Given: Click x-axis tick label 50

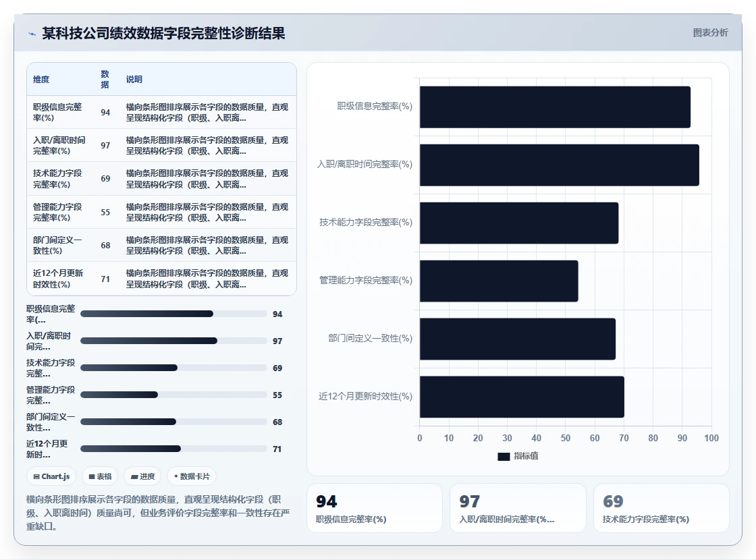Looking at the screenshot, I should pyautogui.click(x=566, y=438).
